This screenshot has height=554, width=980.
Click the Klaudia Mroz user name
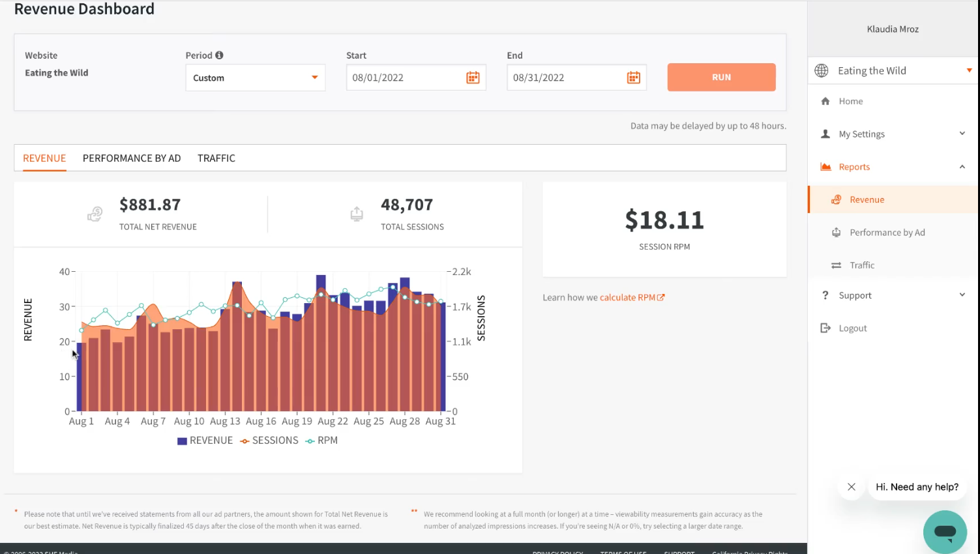pos(893,29)
